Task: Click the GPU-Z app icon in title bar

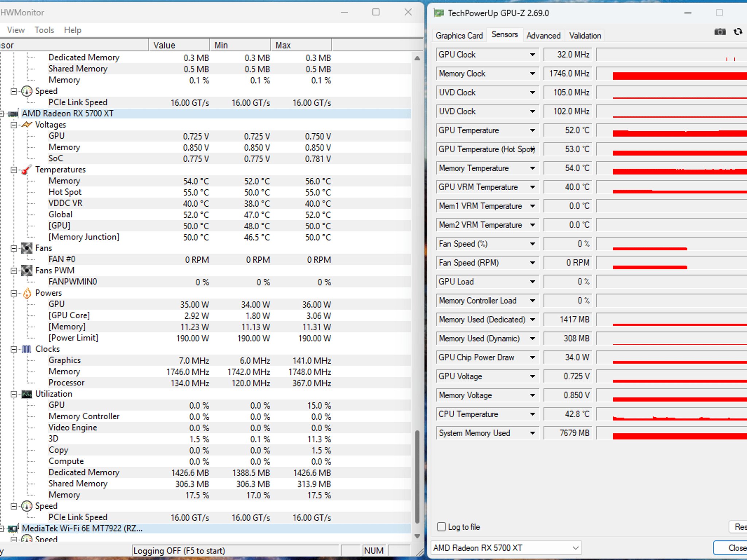Action: click(439, 13)
